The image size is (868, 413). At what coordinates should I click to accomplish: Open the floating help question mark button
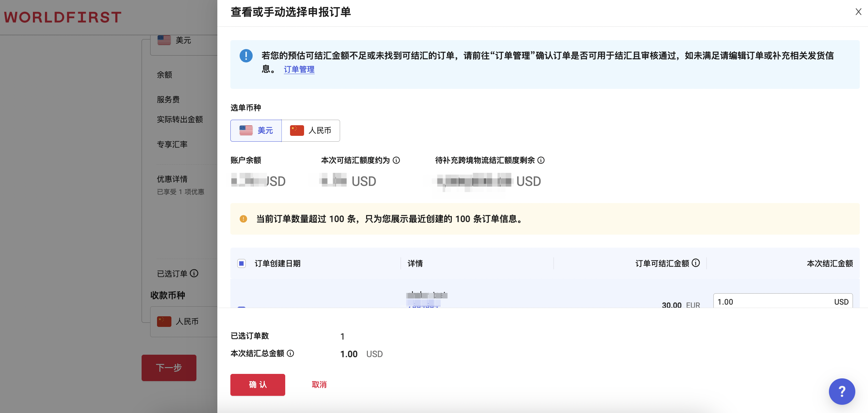click(x=842, y=391)
